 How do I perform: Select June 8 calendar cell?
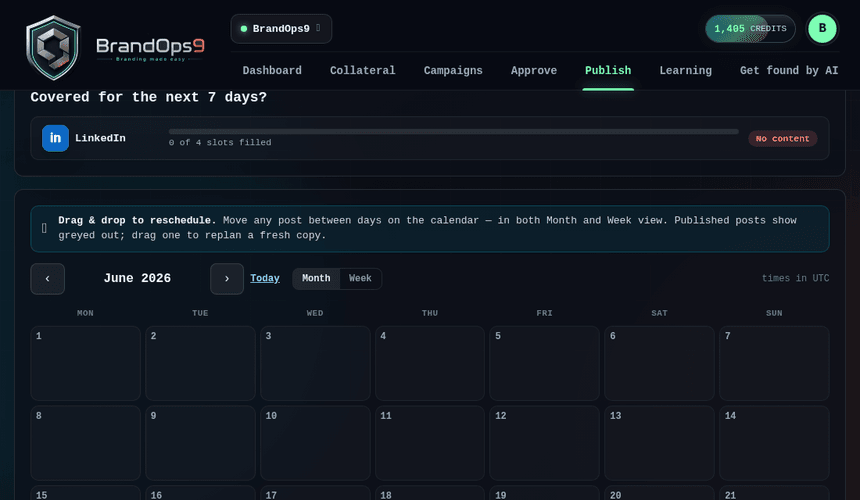(x=86, y=443)
